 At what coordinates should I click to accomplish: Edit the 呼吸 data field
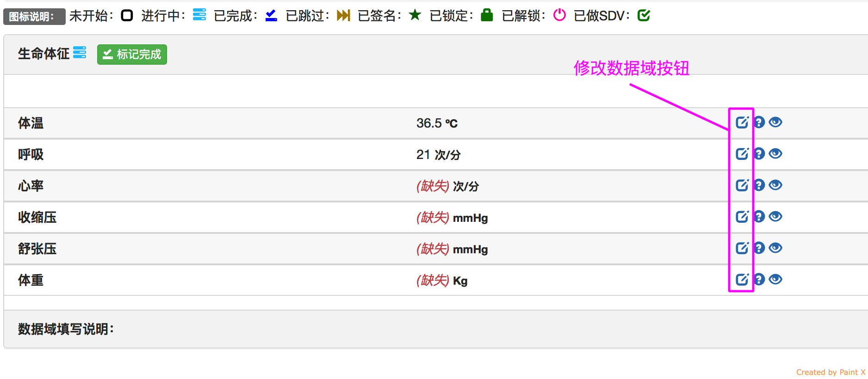coord(742,154)
